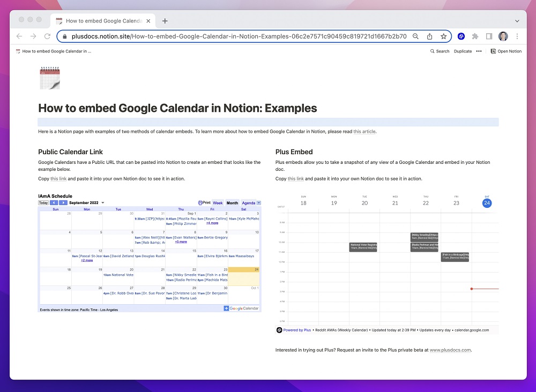
Task: Open the 'this article' link
Action: 364,131
